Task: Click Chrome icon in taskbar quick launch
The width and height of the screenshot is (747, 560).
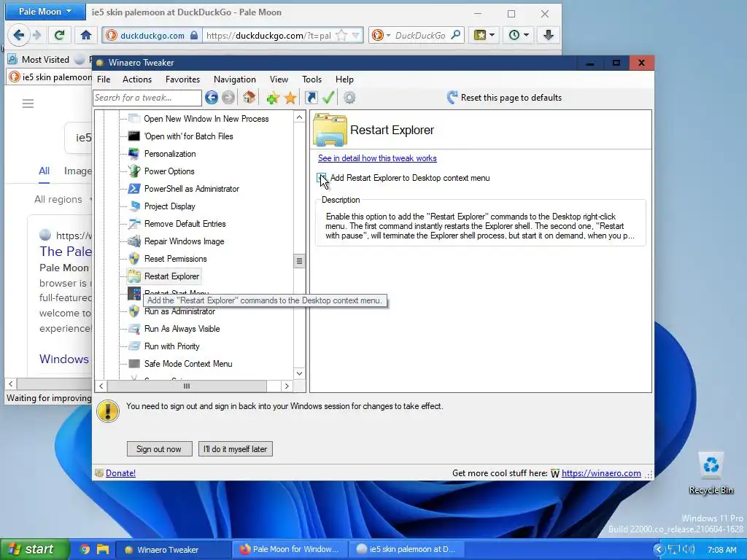Action: pyautogui.click(x=85, y=549)
